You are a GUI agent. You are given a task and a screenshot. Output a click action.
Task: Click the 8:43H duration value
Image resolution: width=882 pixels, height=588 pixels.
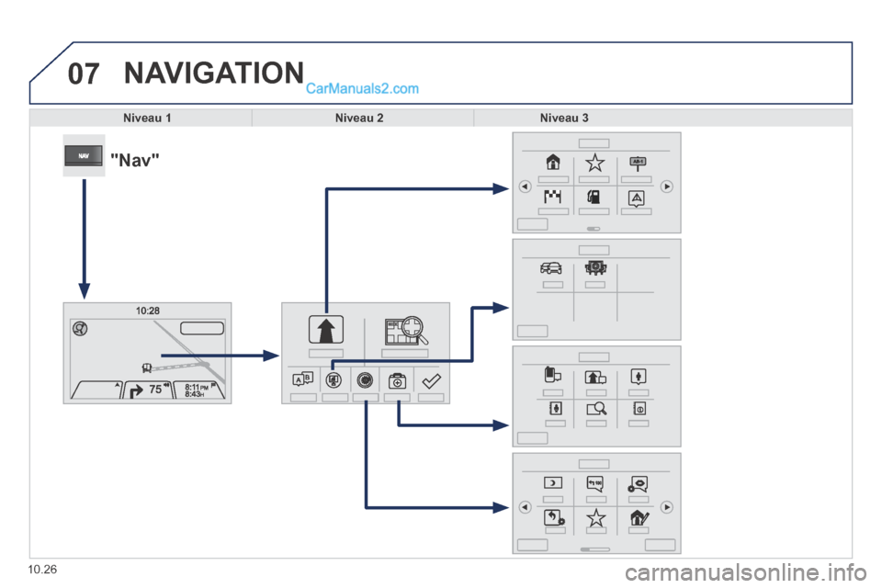click(195, 394)
